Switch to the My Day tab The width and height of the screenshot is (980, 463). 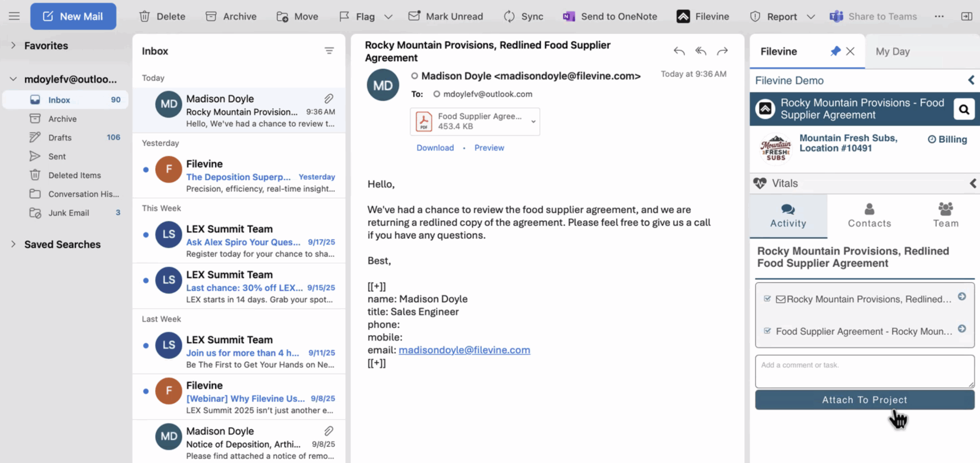(892, 51)
